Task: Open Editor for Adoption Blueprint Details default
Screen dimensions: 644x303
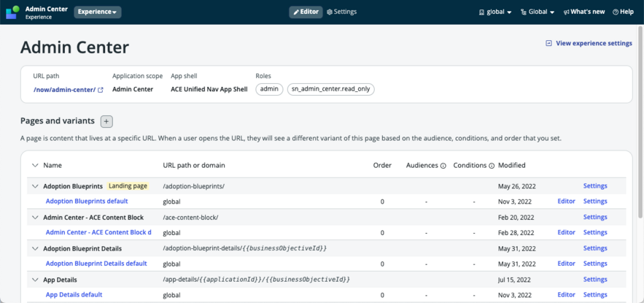Action: click(x=567, y=264)
